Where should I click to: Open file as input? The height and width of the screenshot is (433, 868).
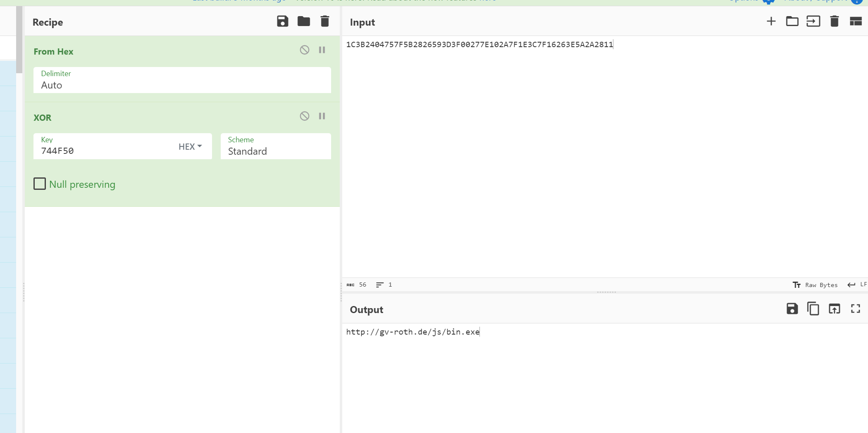pos(813,22)
